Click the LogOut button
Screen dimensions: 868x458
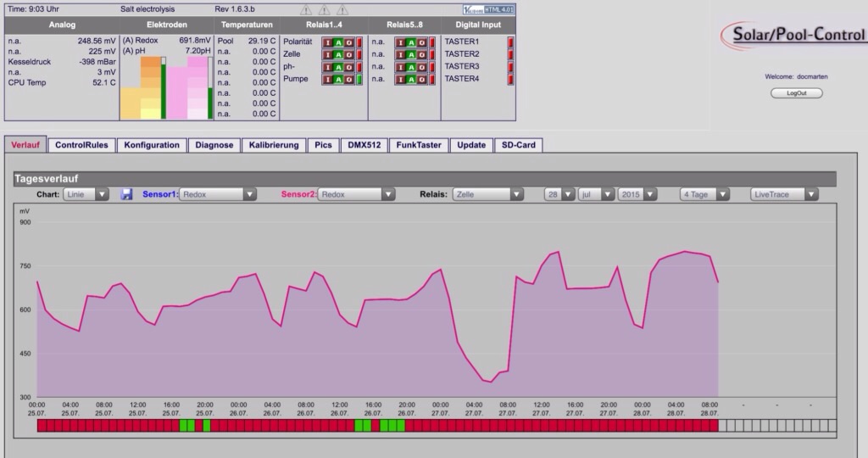[x=797, y=93]
